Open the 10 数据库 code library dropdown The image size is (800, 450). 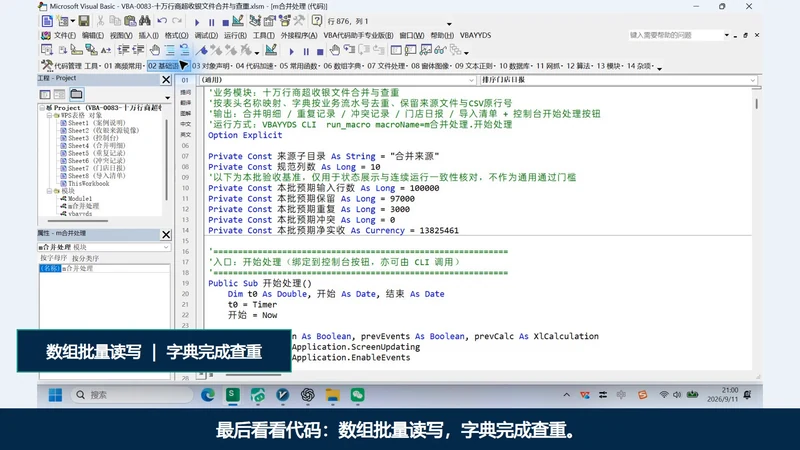(x=516, y=66)
